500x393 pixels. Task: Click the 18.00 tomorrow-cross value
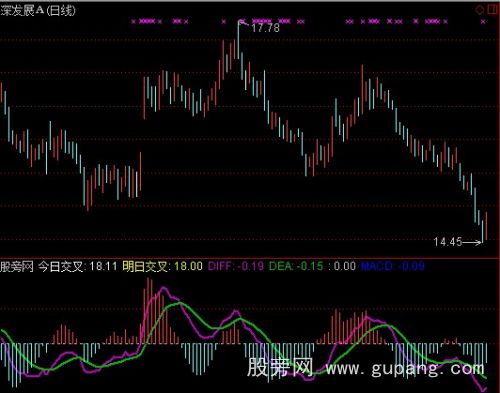coord(188,266)
